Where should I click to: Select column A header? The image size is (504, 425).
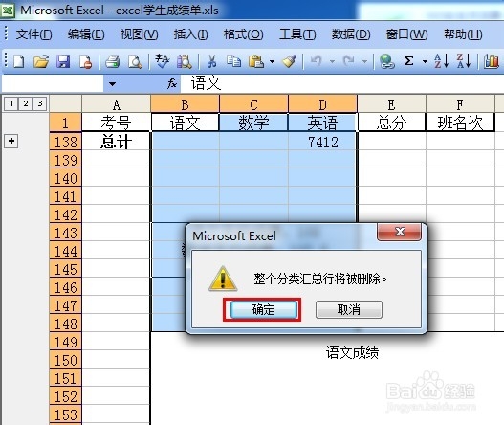pos(117,104)
